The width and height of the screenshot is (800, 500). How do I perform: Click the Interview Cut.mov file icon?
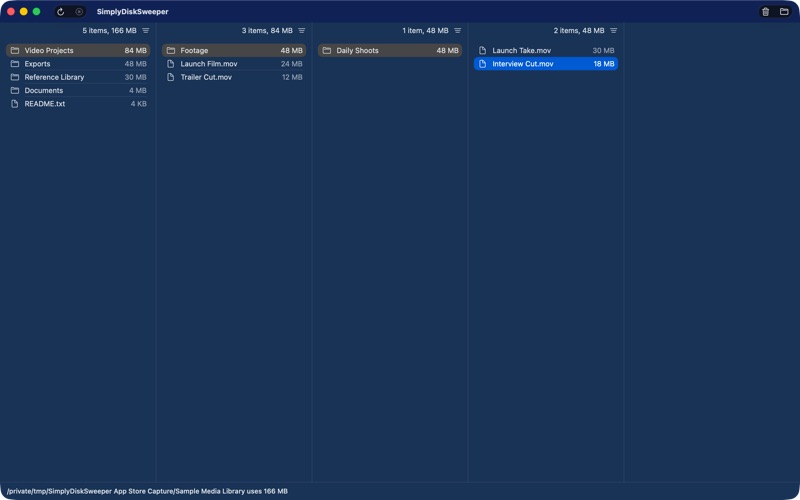483,64
